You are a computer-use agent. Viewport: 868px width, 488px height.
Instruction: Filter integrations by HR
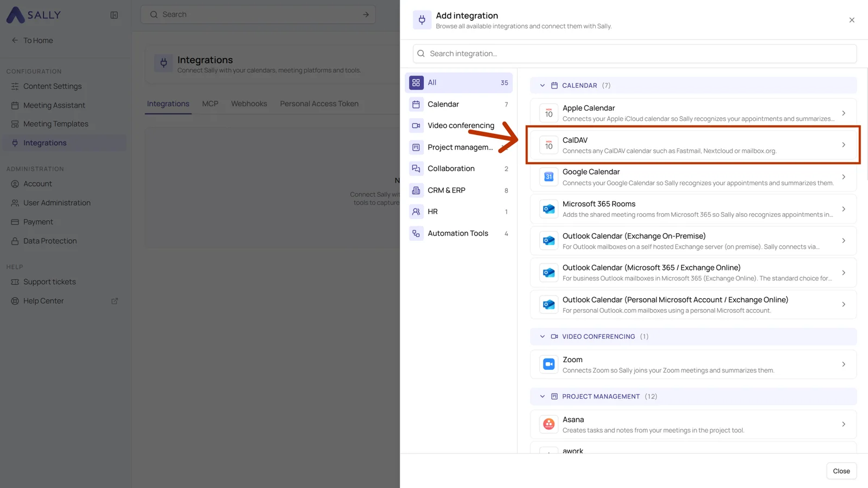459,211
